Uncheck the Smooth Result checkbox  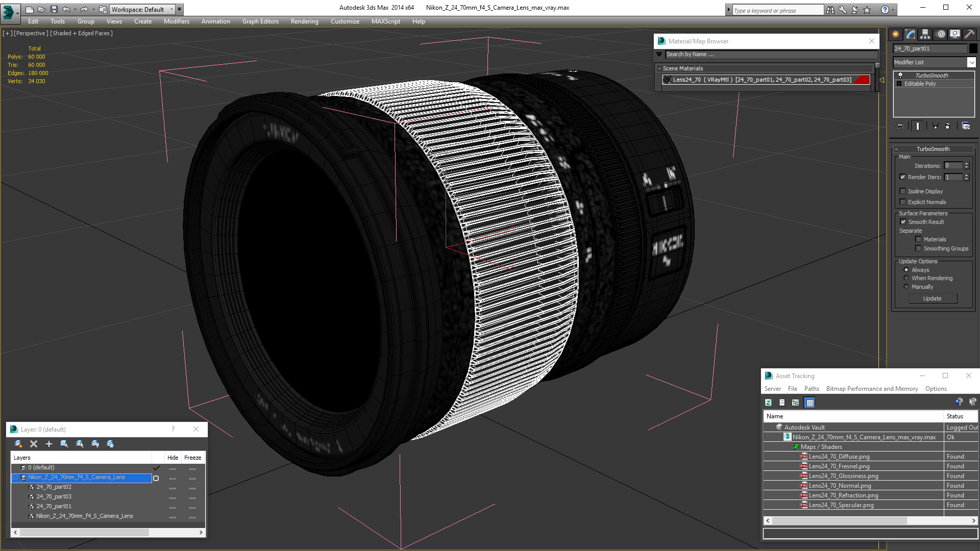click(903, 222)
